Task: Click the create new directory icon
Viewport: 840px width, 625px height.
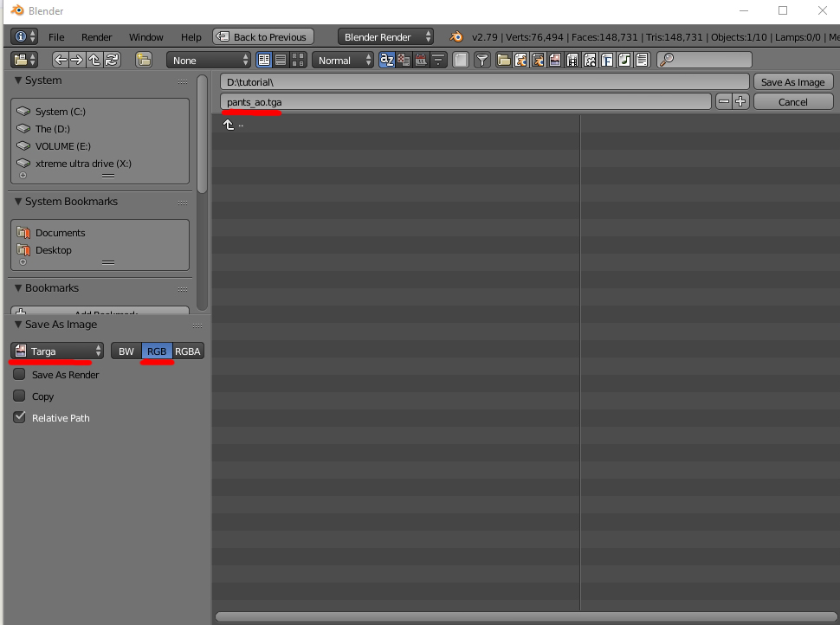Action: [143, 59]
